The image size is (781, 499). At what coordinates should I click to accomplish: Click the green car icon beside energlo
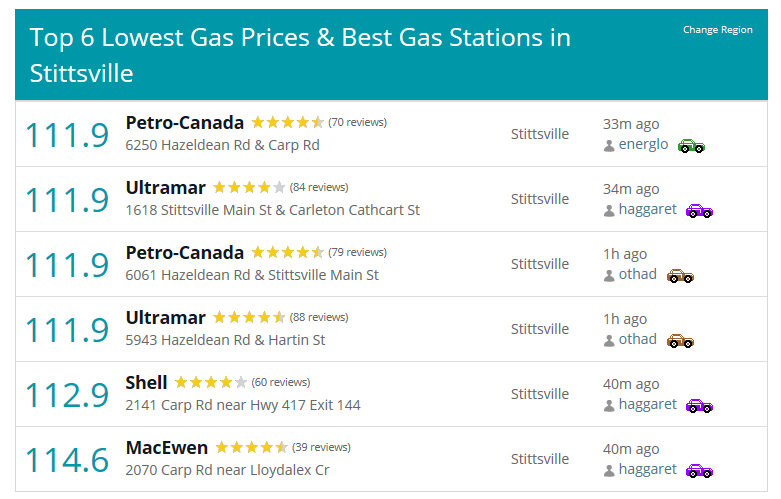691,146
